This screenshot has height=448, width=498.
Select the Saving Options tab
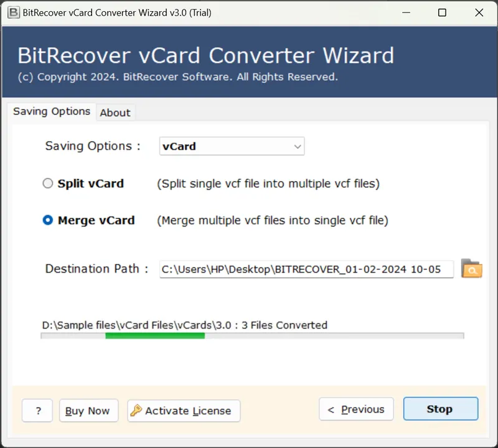pyautogui.click(x=52, y=111)
